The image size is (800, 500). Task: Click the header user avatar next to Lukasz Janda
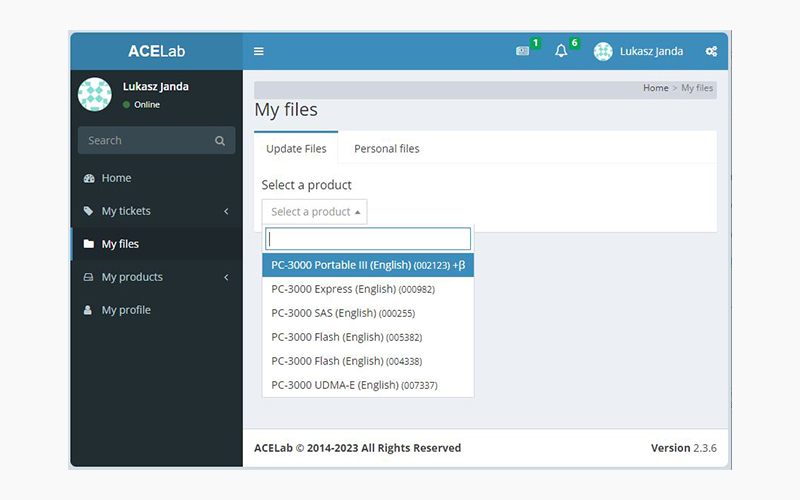[x=603, y=51]
